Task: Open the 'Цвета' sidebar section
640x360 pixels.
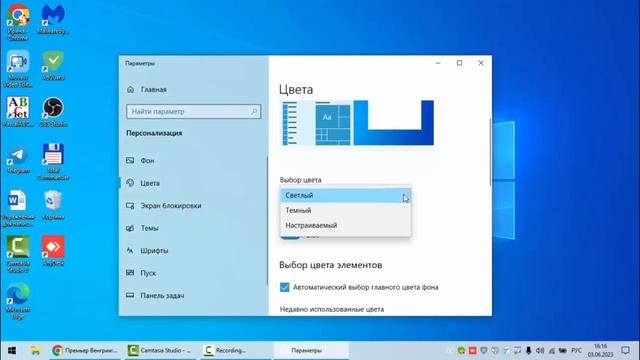Action: (193, 183)
